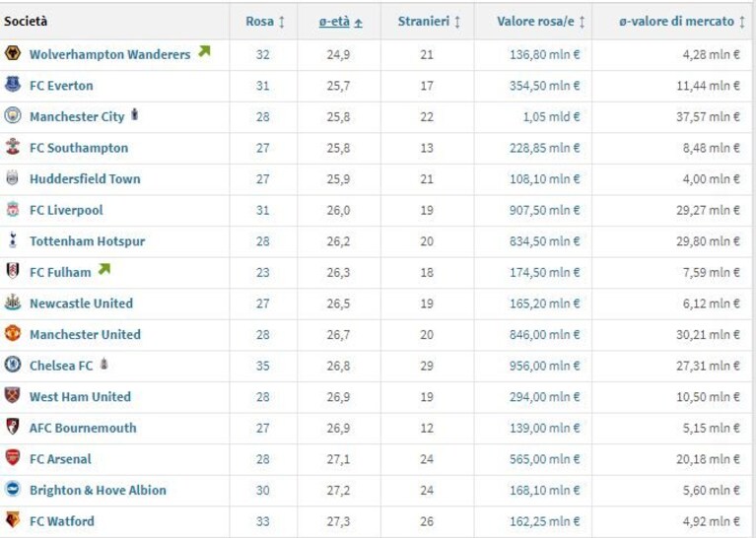
Task: Click the FC Watford crest icon
Action: (13, 519)
